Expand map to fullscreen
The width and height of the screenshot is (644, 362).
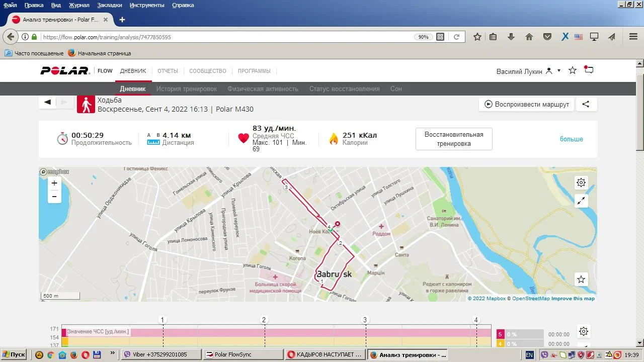581,201
